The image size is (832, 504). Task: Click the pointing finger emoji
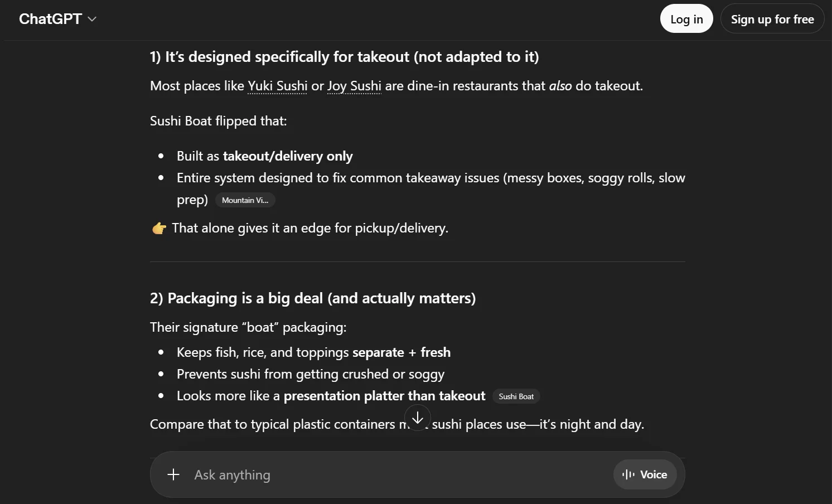[158, 228]
